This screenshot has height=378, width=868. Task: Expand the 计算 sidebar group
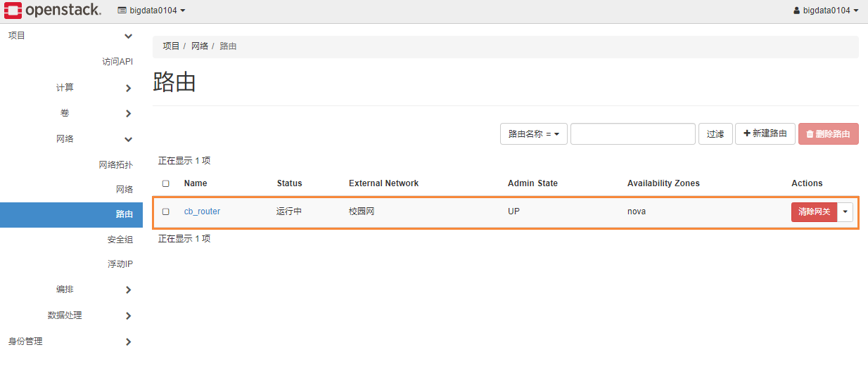[71, 88]
